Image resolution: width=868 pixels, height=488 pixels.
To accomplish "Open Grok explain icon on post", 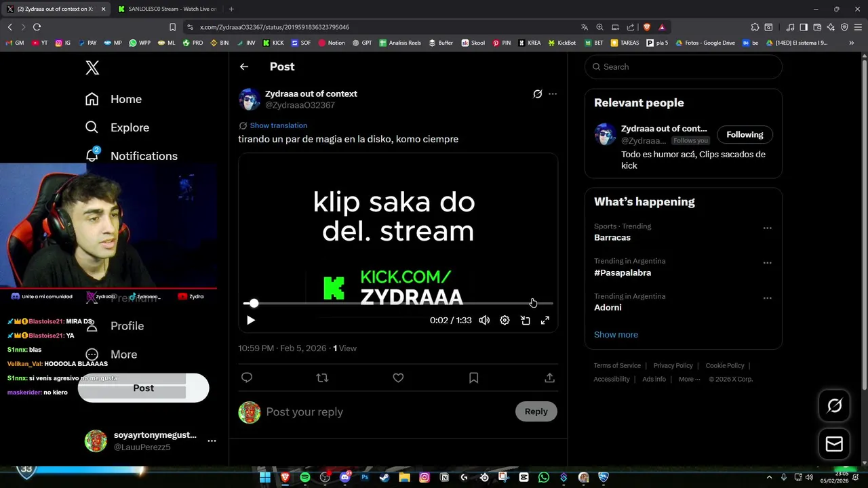I will pyautogui.click(x=537, y=94).
